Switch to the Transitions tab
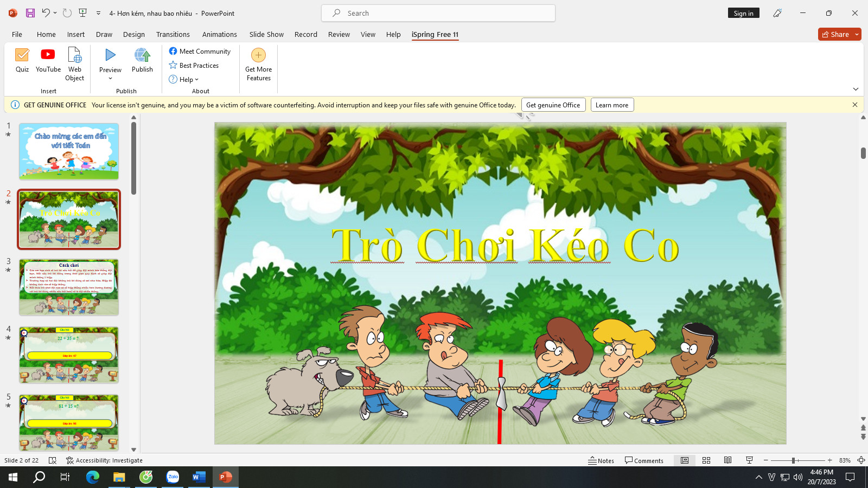The width and height of the screenshot is (868, 488). click(173, 34)
